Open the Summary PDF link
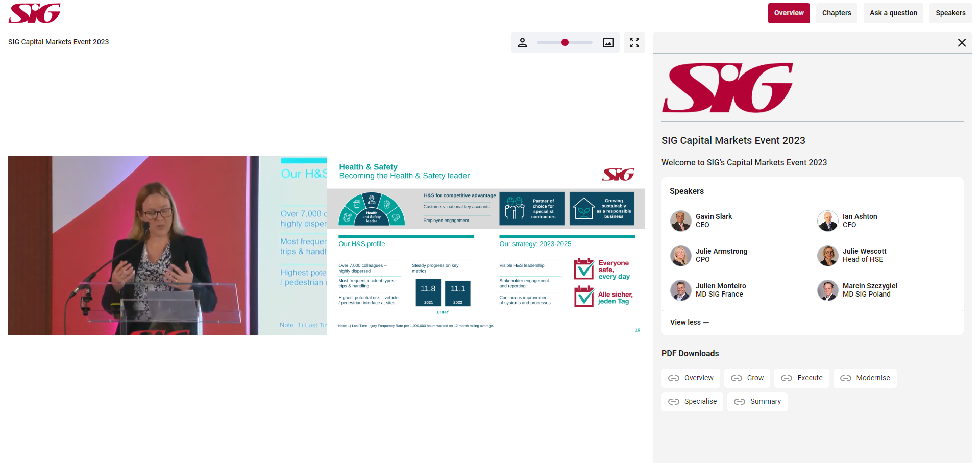980x465 pixels. coord(757,402)
